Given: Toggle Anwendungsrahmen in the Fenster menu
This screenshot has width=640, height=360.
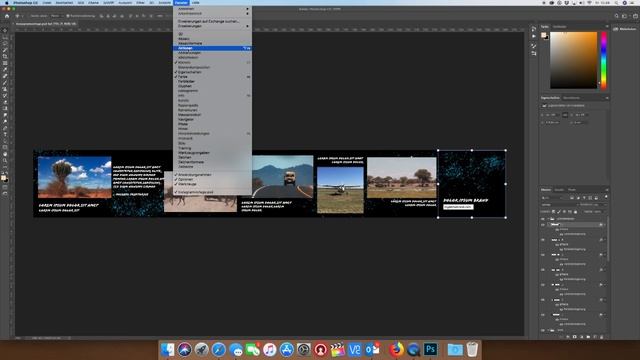Looking at the screenshot, I should coord(212,175).
